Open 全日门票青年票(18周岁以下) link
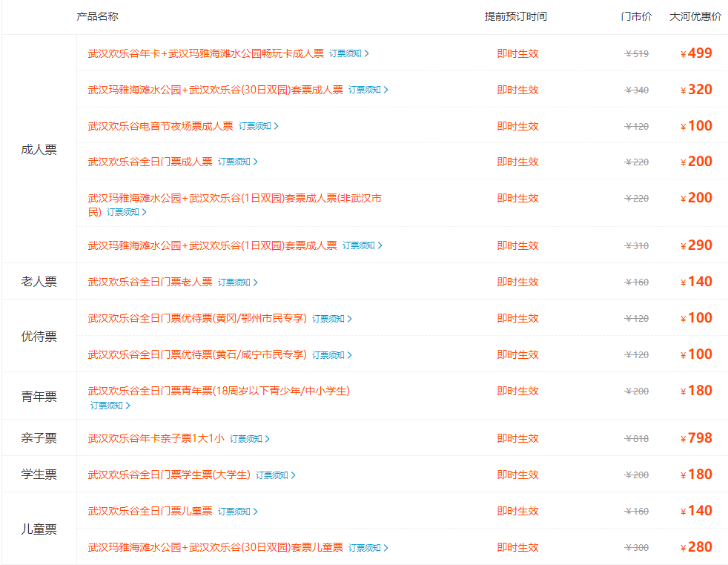728x565 pixels. point(219,391)
